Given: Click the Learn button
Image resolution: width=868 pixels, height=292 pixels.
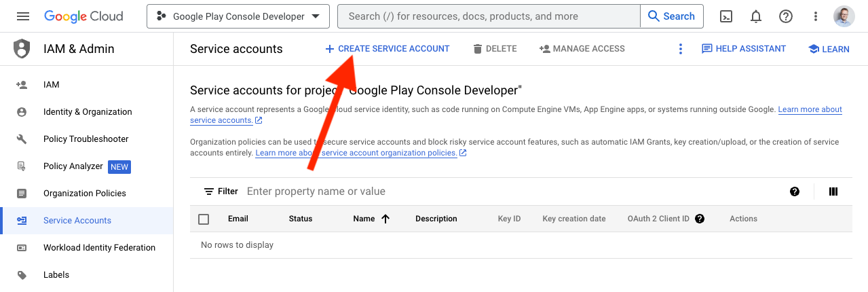Looking at the screenshot, I should (x=829, y=49).
